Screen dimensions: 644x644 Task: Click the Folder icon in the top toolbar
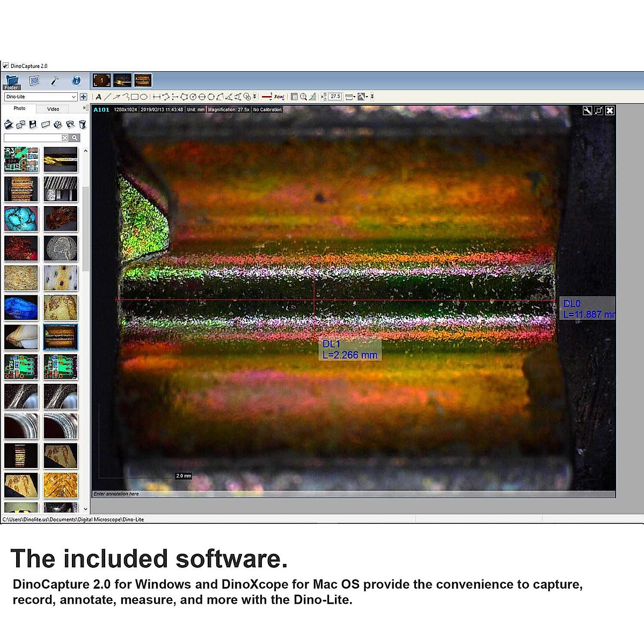point(12,82)
